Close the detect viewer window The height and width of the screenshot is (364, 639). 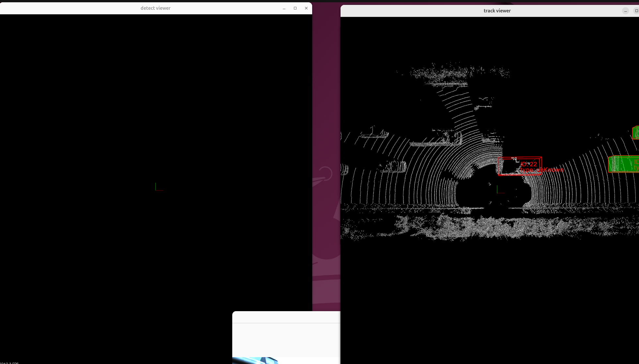click(x=306, y=8)
